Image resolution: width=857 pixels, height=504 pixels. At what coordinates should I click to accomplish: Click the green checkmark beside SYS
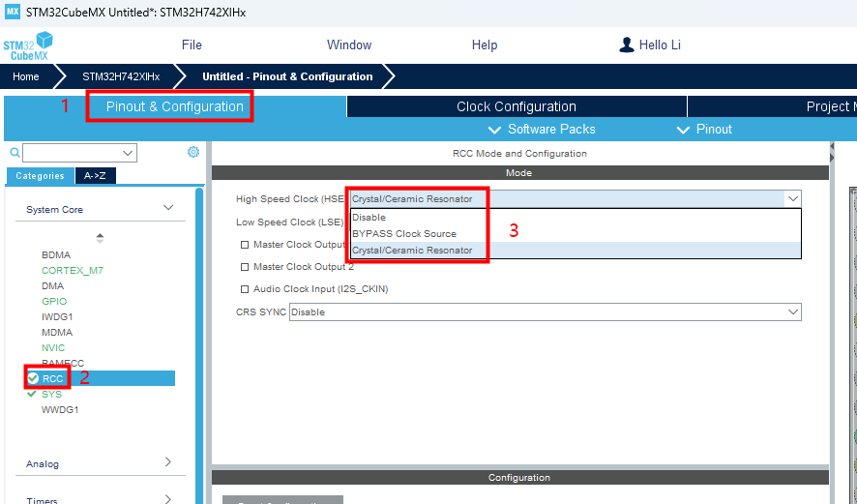pyautogui.click(x=32, y=394)
